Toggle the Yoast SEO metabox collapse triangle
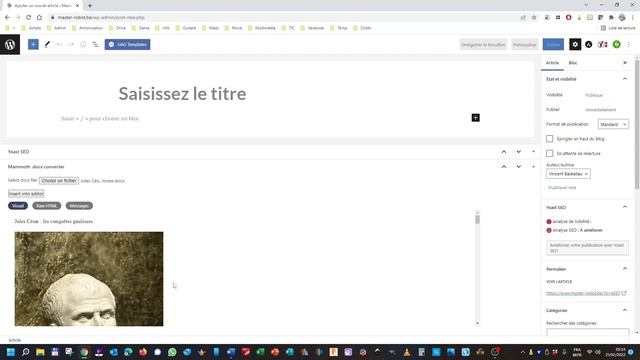640x360 pixels. point(533,152)
